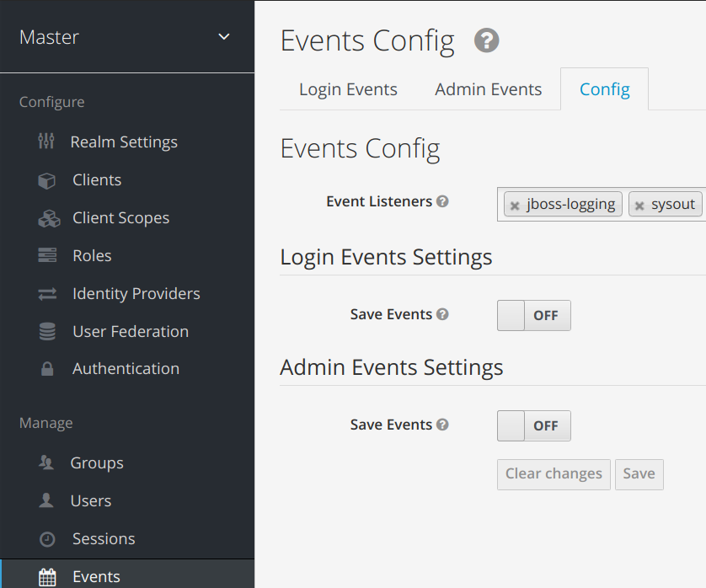Switch to the Admin Events tab
The height and width of the screenshot is (588, 706).
coord(488,89)
